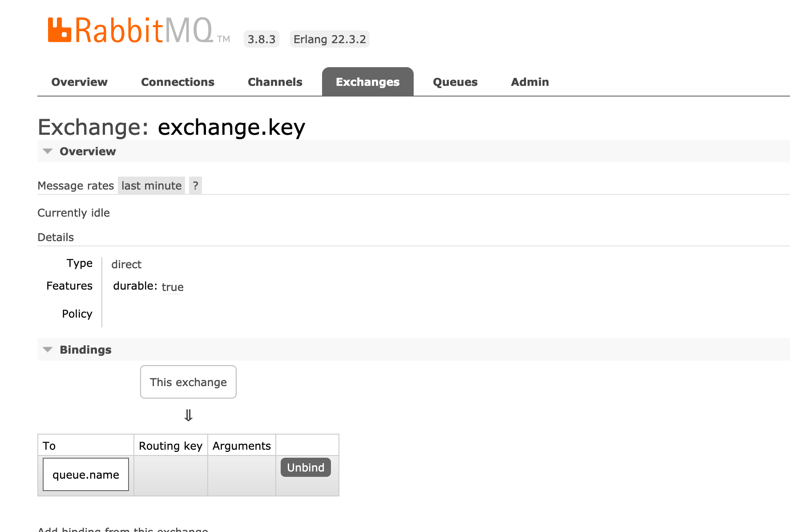Click the Erlang 22.3.2 badge
The height and width of the screenshot is (532, 790).
point(329,39)
